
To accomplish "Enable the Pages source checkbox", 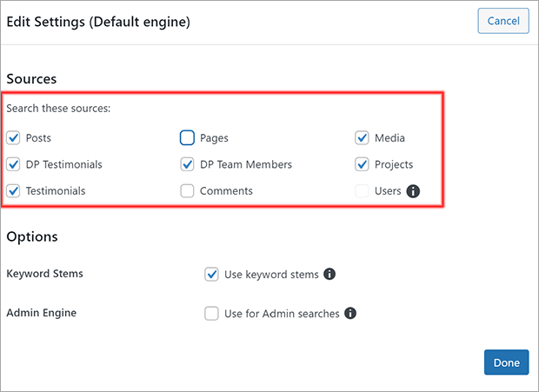I will click(187, 138).
